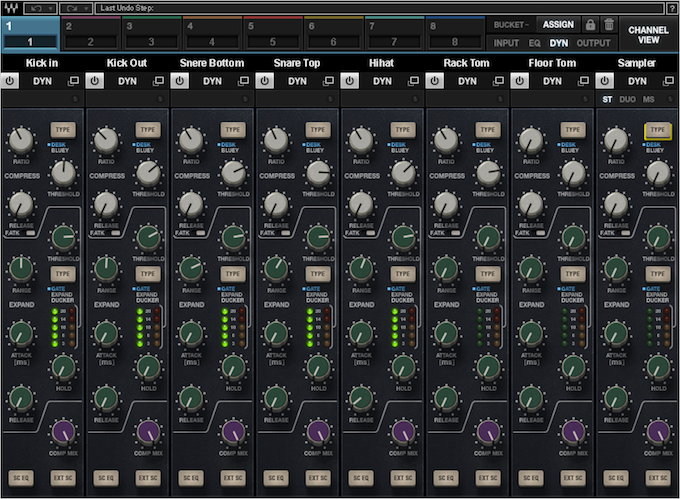Click the Last Undo Step field
Viewport: 680px width, 499px height.
(x=380, y=8)
